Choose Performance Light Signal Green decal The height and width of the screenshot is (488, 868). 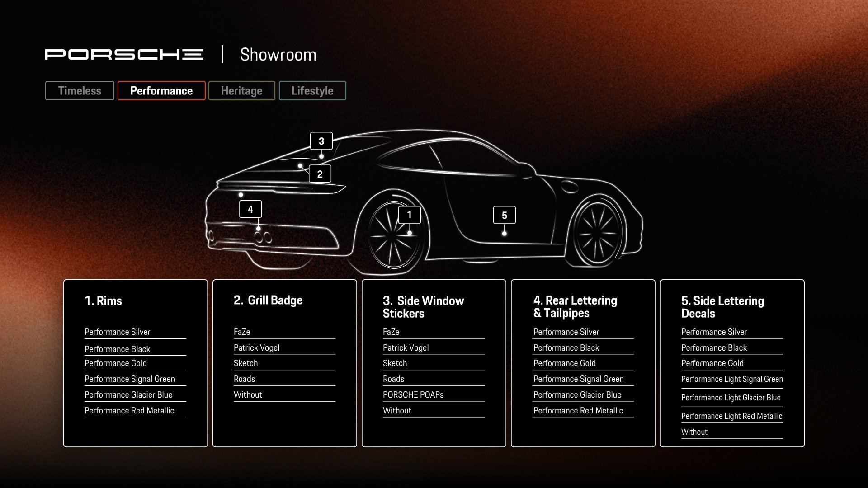[x=732, y=380]
